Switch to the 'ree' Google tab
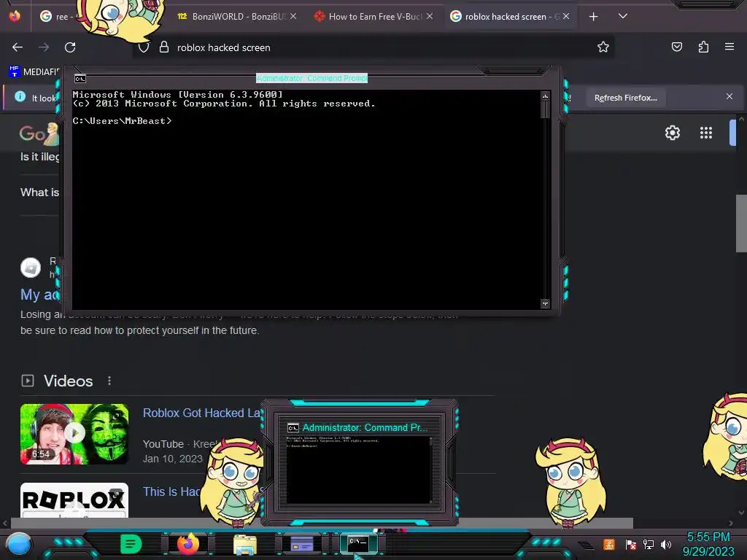The image size is (747, 560). pos(57,17)
